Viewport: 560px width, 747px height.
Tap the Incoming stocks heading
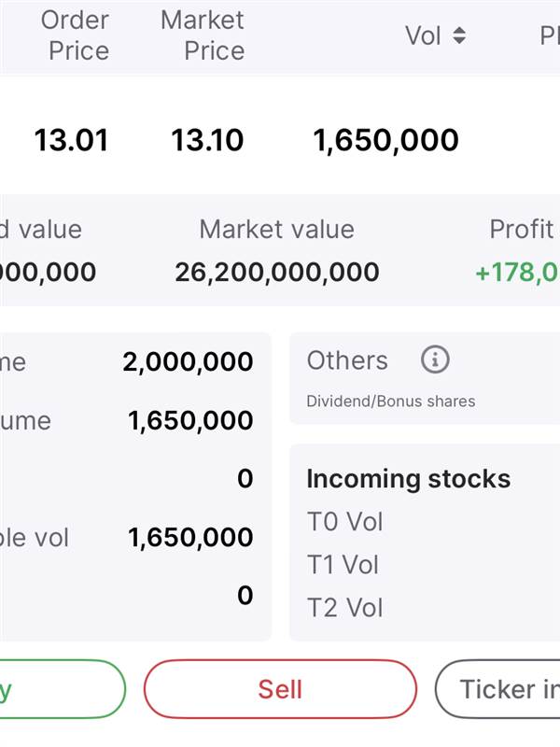[x=409, y=479]
